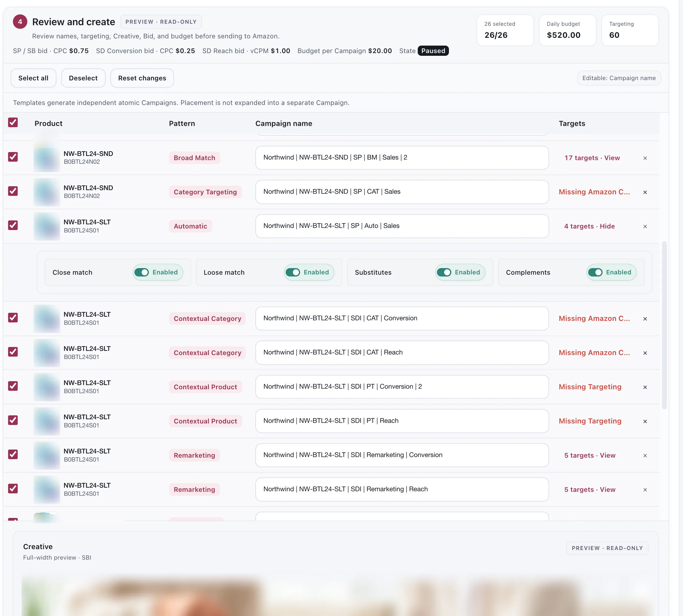The width and height of the screenshot is (683, 616).
Task: Edit the SDI PT Conversion 2 name
Action: tap(402, 387)
